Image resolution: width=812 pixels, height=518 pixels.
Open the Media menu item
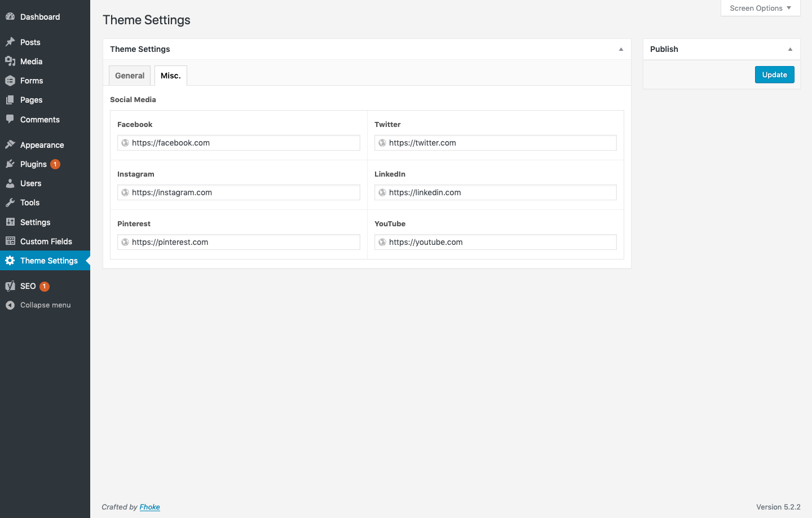coord(45,62)
